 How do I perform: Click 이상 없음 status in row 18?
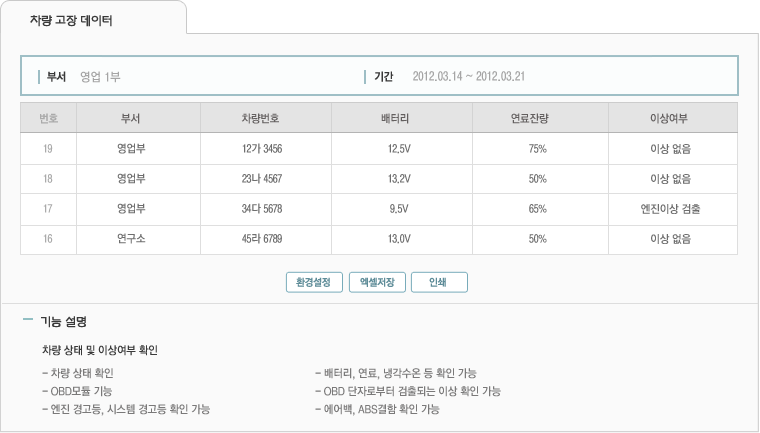(670, 179)
